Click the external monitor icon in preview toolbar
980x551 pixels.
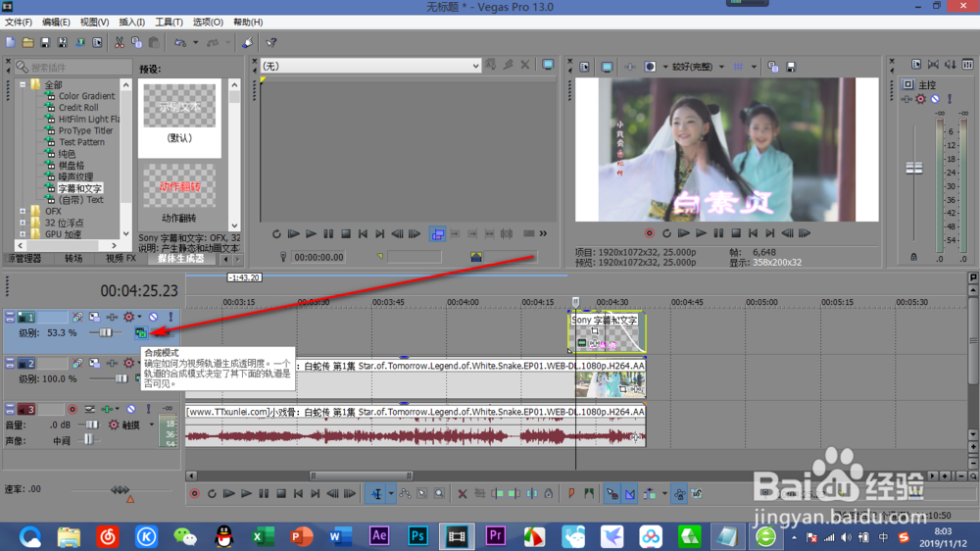click(x=607, y=67)
